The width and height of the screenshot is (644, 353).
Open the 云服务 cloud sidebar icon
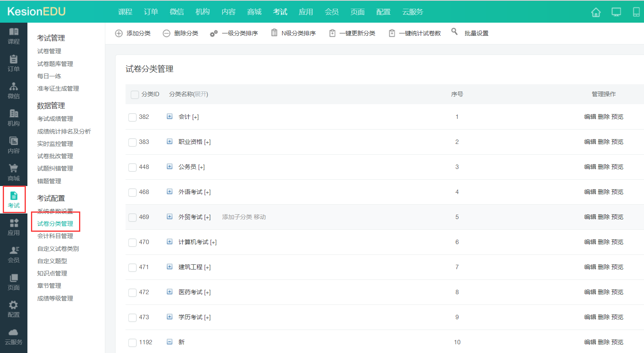[x=14, y=336]
